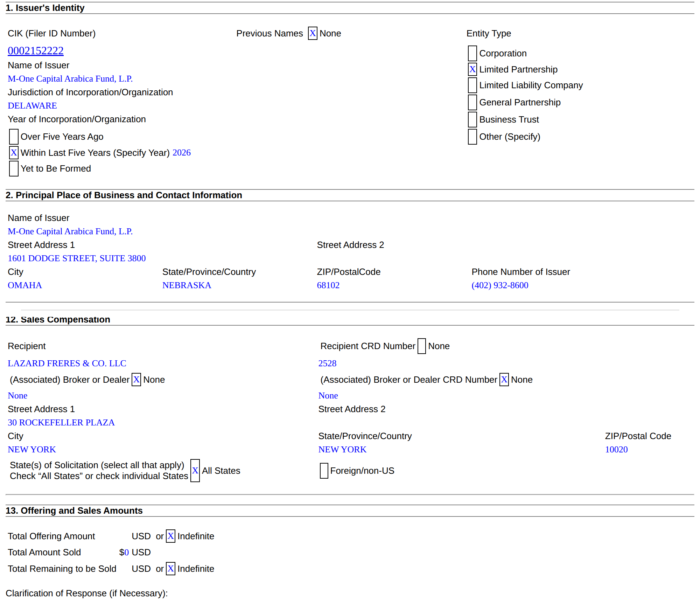This screenshot has width=700, height=604.
Task: Click the ZIP code 68102
Action: [328, 285]
